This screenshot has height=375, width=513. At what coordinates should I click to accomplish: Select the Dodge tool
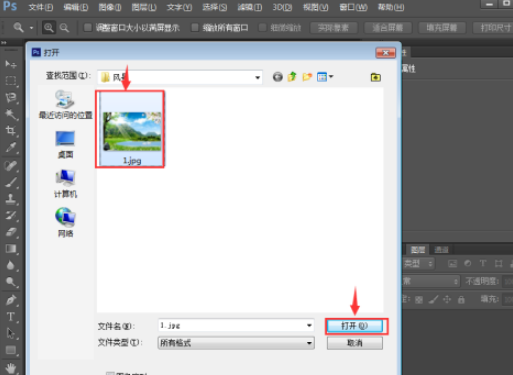point(11,282)
